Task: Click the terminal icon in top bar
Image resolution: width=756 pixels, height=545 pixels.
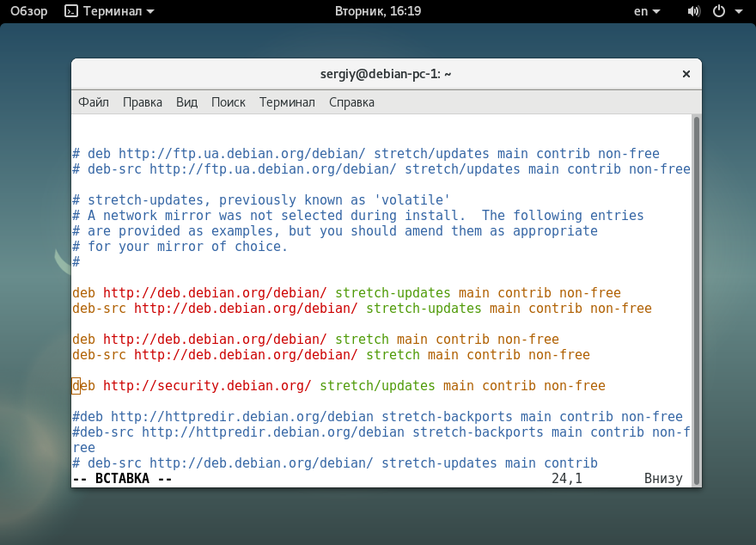Action: pos(71,11)
